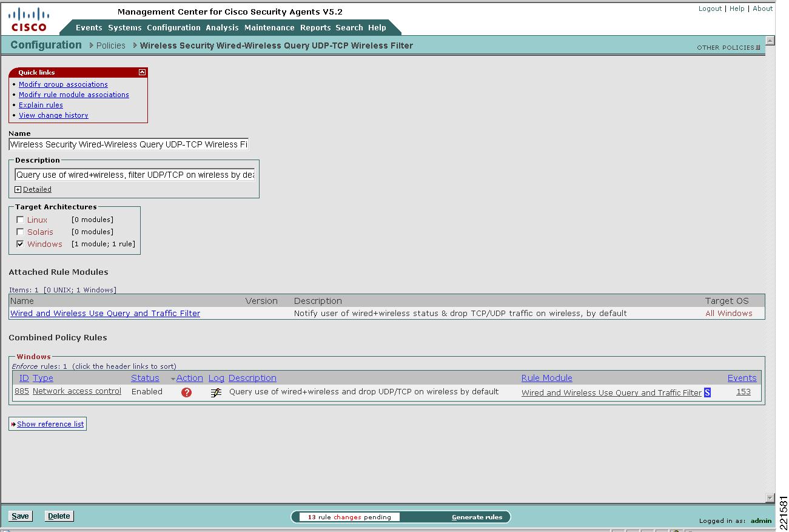
Task: Open the Reports menu
Action: 315,27
